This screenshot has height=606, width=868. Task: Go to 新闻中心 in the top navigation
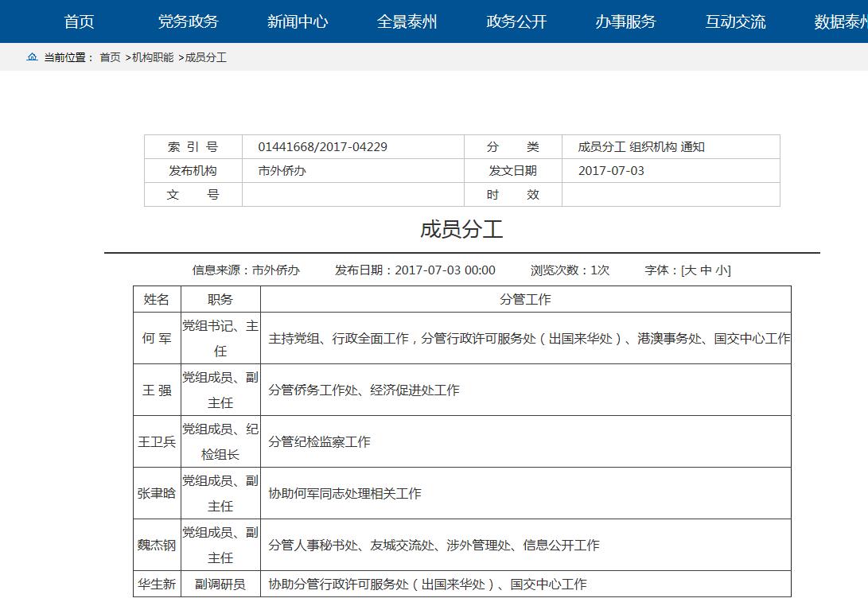[x=298, y=21]
